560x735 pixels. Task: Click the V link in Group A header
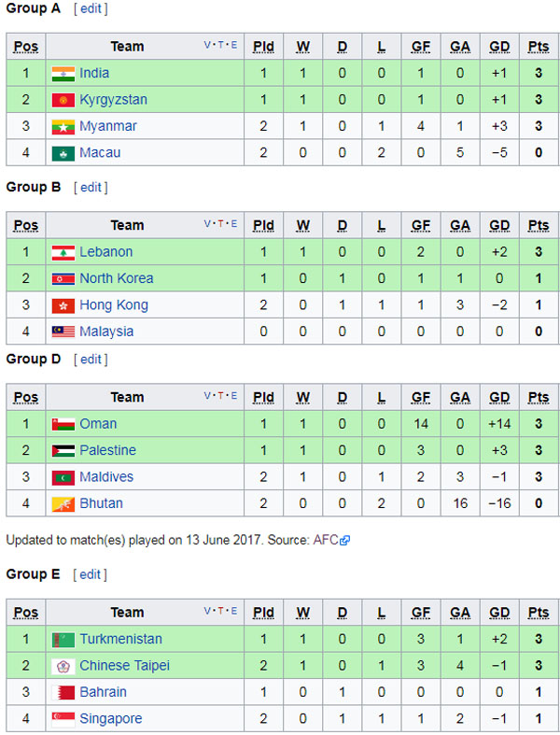(x=207, y=45)
